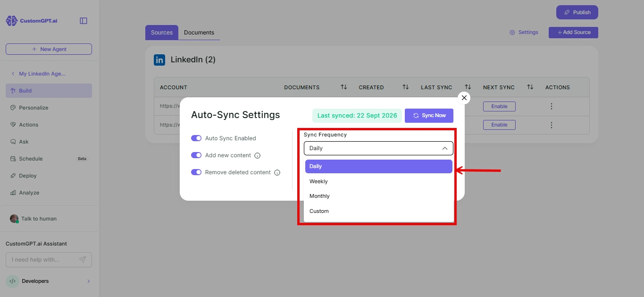Viewport: 644px width, 297px height.
Task: Switch to the Sources tab
Action: [162, 33]
